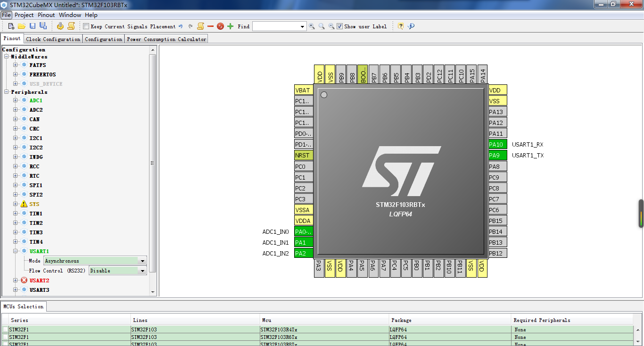This screenshot has width=644, height=346.
Task: Click the Save Project floppy icon
Action: click(x=33, y=26)
